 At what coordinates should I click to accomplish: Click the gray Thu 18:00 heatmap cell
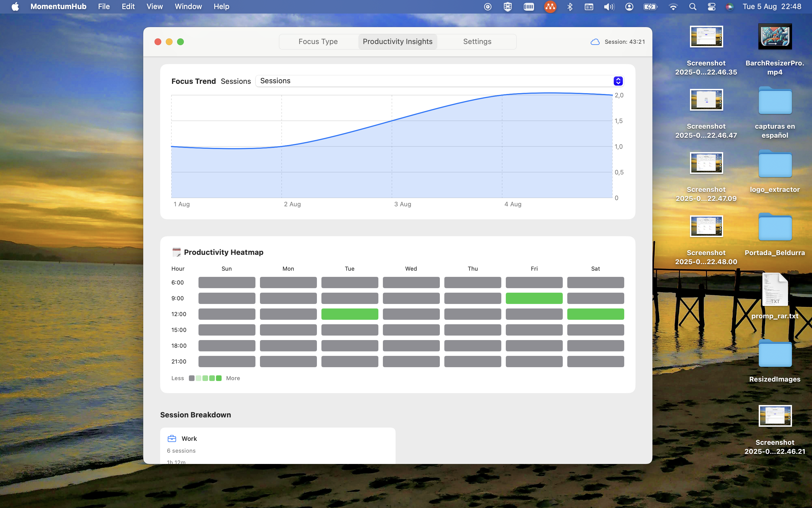(473, 345)
